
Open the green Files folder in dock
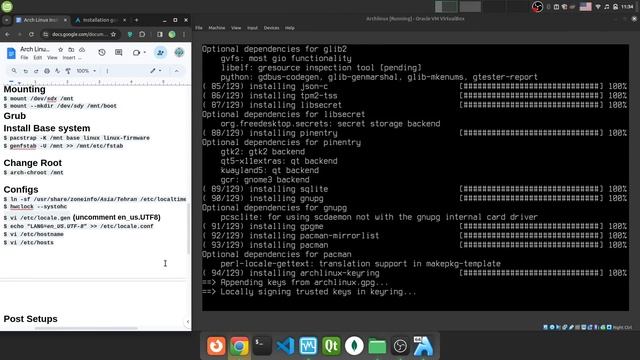coord(377,346)
